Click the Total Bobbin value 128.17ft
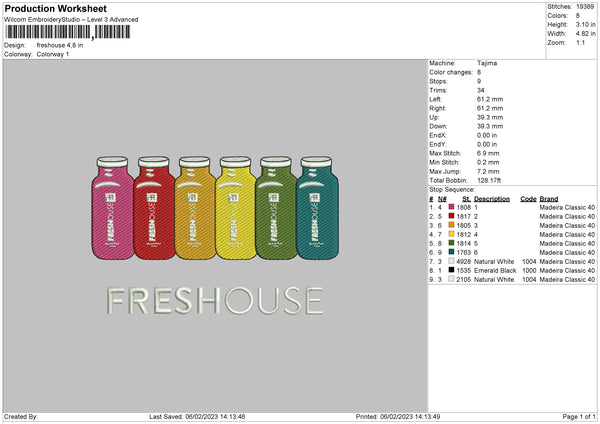 point(489,180)
